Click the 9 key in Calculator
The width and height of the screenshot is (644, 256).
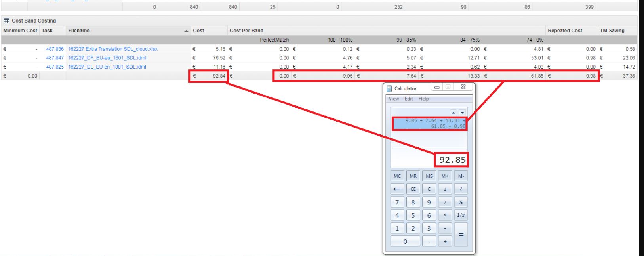[x=429, y=202]
